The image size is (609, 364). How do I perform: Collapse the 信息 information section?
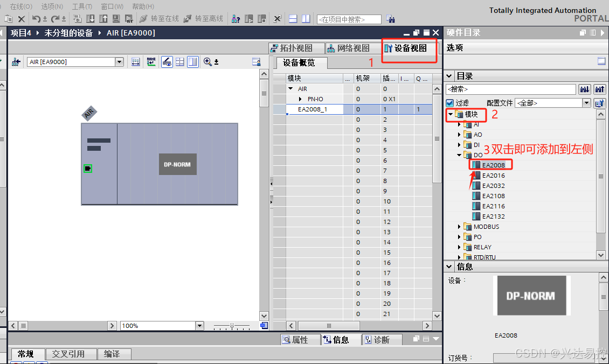(449, 266)
